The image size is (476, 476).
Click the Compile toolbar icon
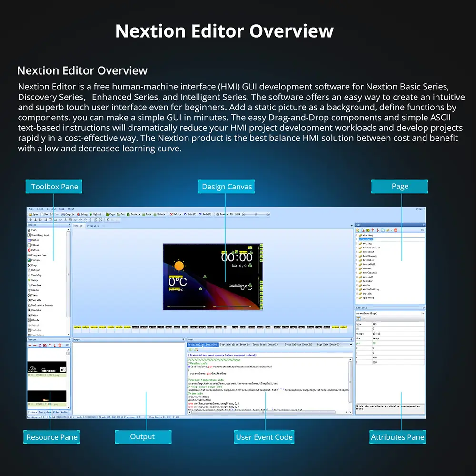[67, 214]
